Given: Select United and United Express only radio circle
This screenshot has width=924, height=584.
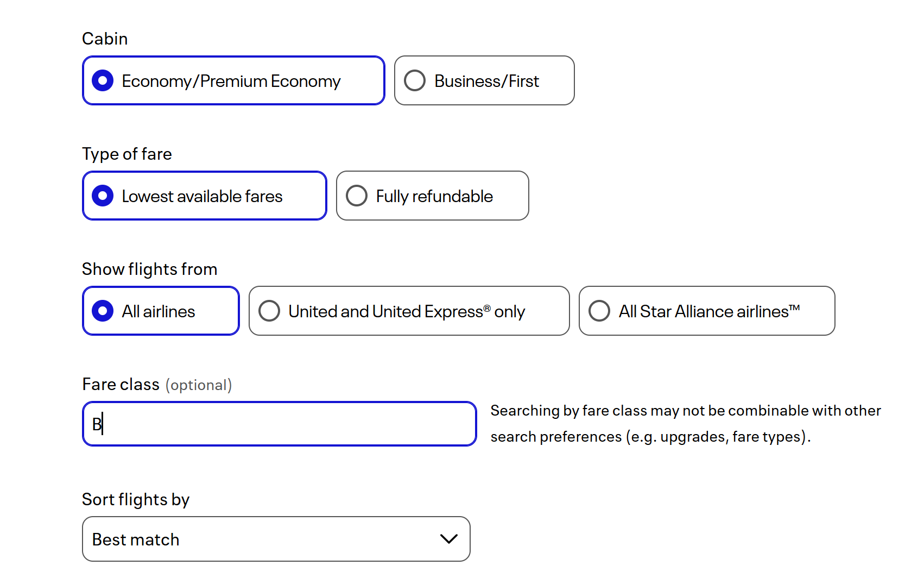Looking at the screenshot, I should coord(269,311).
